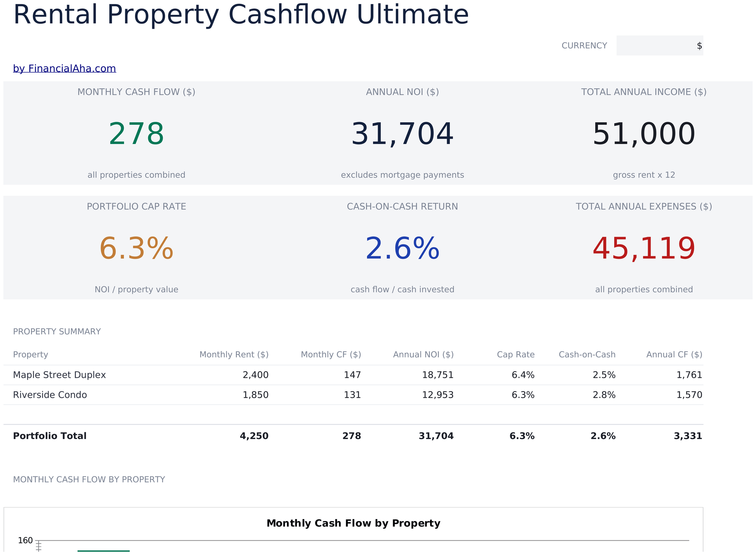This screenshot has width=756, height=555.
Task: Select the Maple Street Duplex row name
Action: pos(59,375)
